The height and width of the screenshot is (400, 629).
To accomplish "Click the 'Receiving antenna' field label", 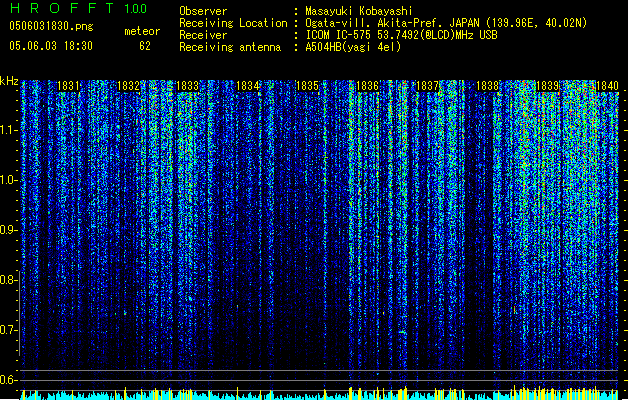I will (x=230, y=47).
